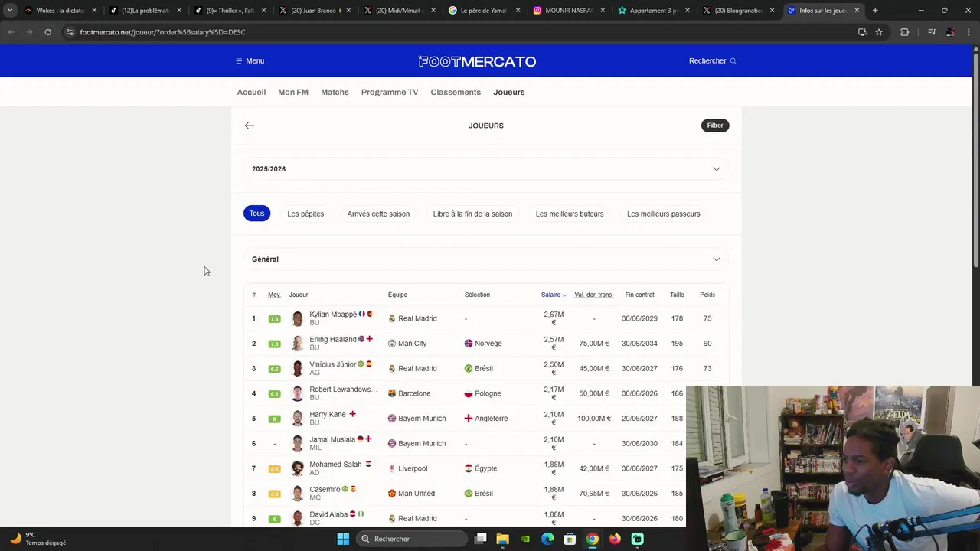The width and height of the screenshot is (980, 551).
Task: Go to the Accueil nav item
Action: [x=251, y=93]
